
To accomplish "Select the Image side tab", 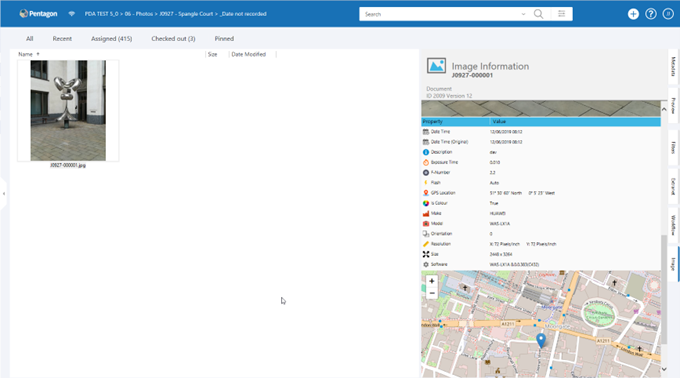I will (673, 264).
